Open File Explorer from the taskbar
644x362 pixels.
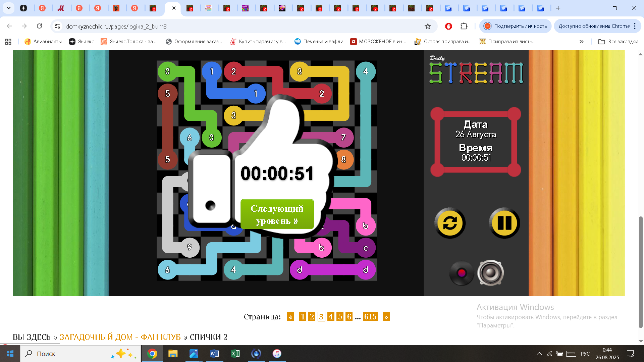coord(173,354)
